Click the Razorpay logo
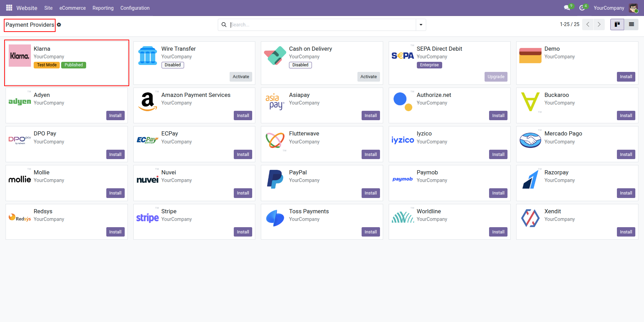 [530, 179]
